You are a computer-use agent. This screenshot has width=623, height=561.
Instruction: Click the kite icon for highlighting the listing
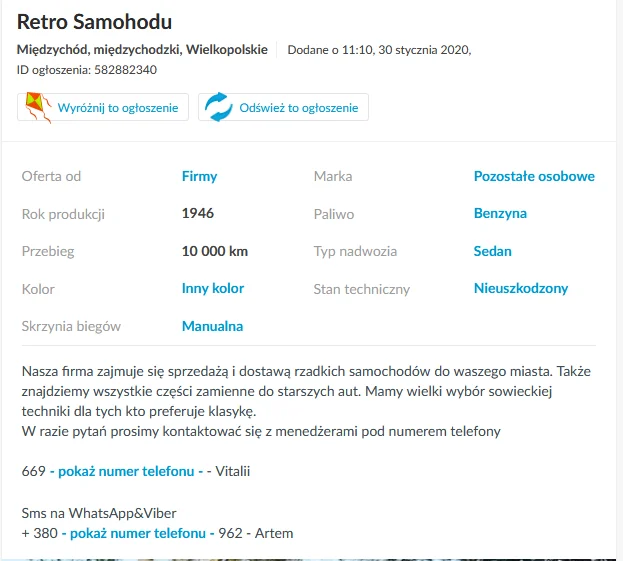pos(38,107)
